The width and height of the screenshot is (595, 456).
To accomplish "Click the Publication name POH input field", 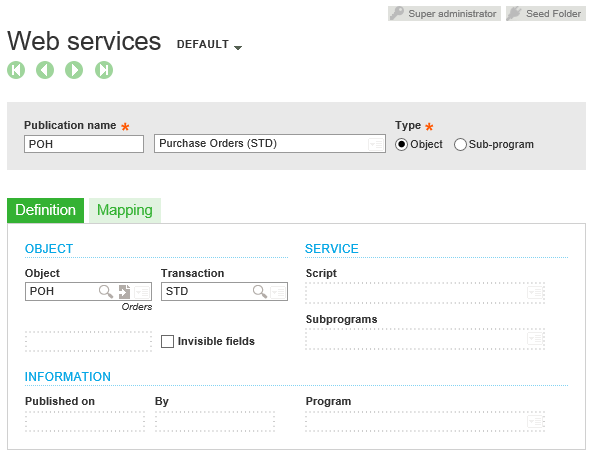I will click(x=84, y=144).
